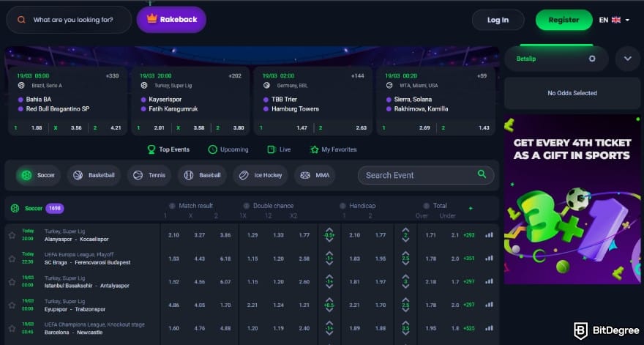Open the Rakeback button

click(x=171, y=19)
